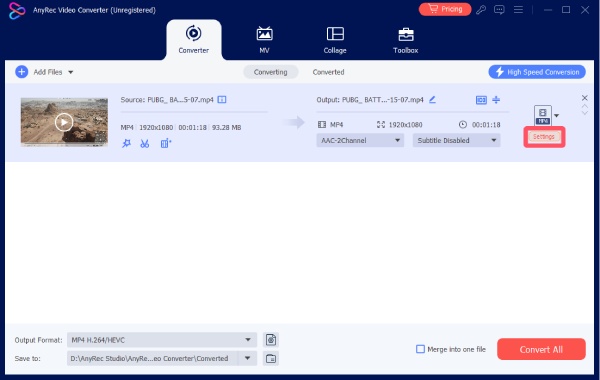The width and height of the screenshot is (600, 380).
Task: Click the register key icon
Action: pos(481,10)
